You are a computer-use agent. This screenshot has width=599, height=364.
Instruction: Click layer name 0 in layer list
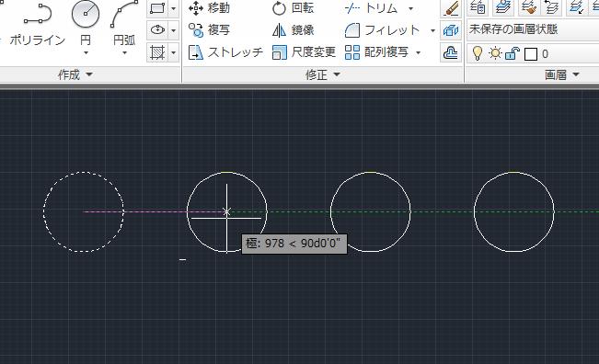click(545, 54)
